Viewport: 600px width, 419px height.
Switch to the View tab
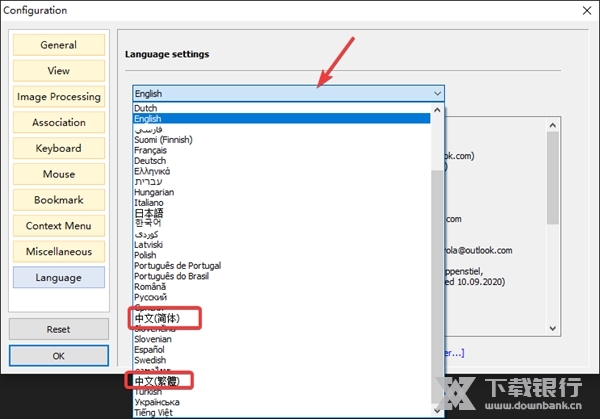[59, 71]
